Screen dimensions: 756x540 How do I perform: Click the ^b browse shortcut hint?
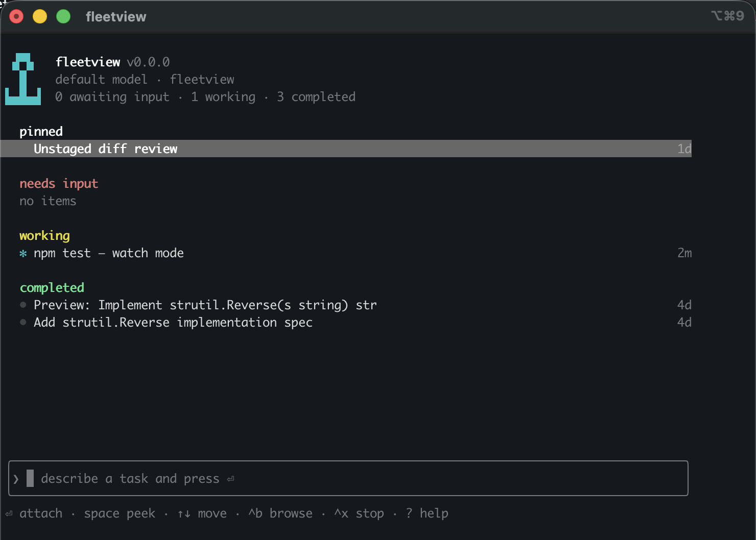280,513
